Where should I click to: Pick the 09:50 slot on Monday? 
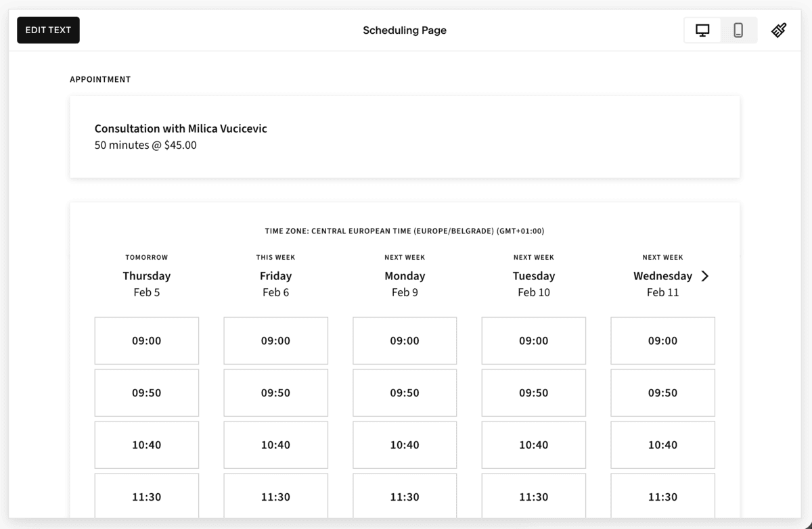coord(405,392)
